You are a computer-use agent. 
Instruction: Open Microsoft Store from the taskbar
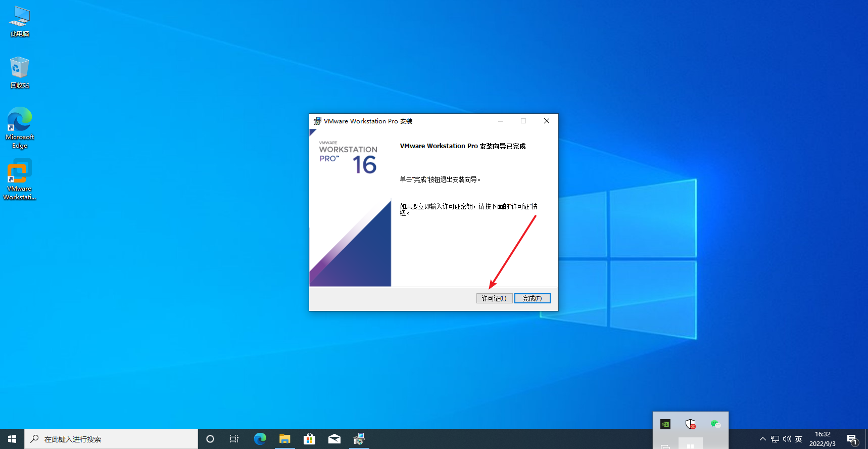[x=310, y=439]
